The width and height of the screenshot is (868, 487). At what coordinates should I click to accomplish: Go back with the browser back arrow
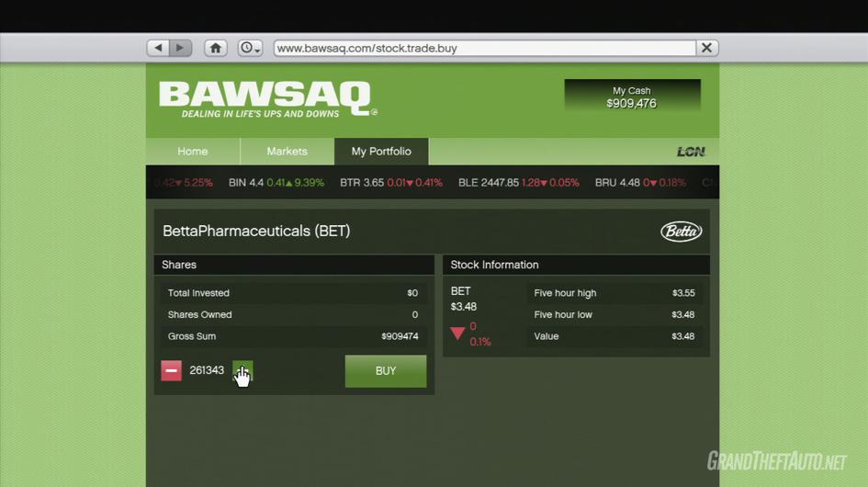(158, 48)
